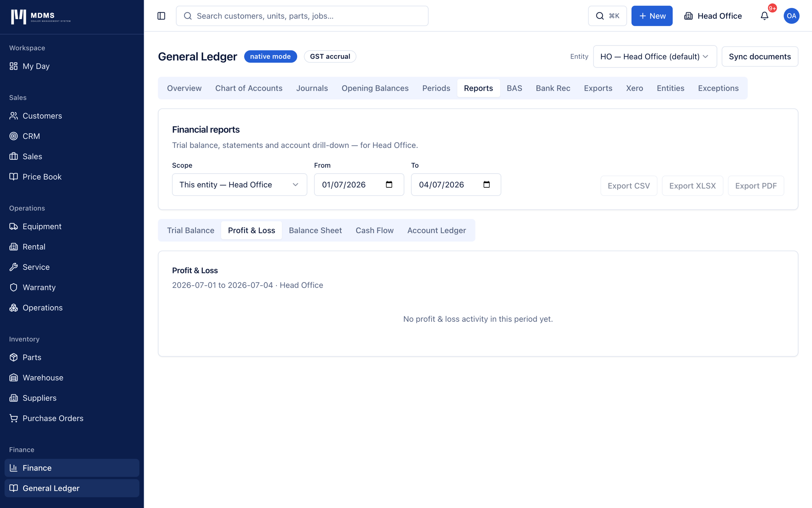
Task: Click the Price Book icon
Action: click(x=14, y=177)
